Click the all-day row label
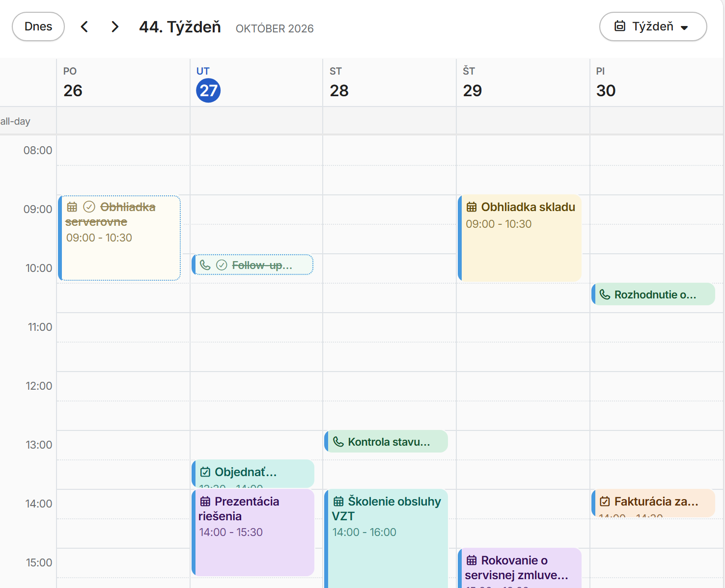Screen dimensions: 725x588 15,121
